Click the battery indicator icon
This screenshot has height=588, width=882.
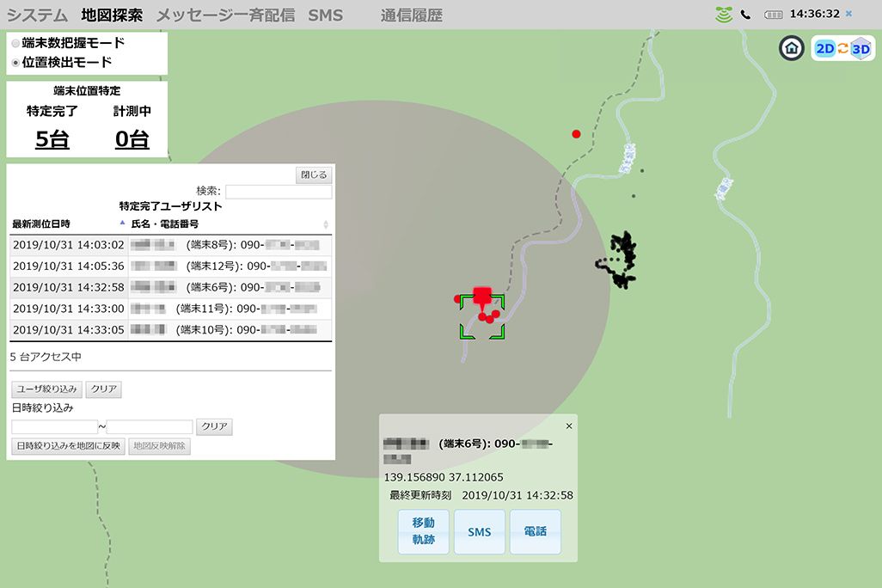click(774, 15)
